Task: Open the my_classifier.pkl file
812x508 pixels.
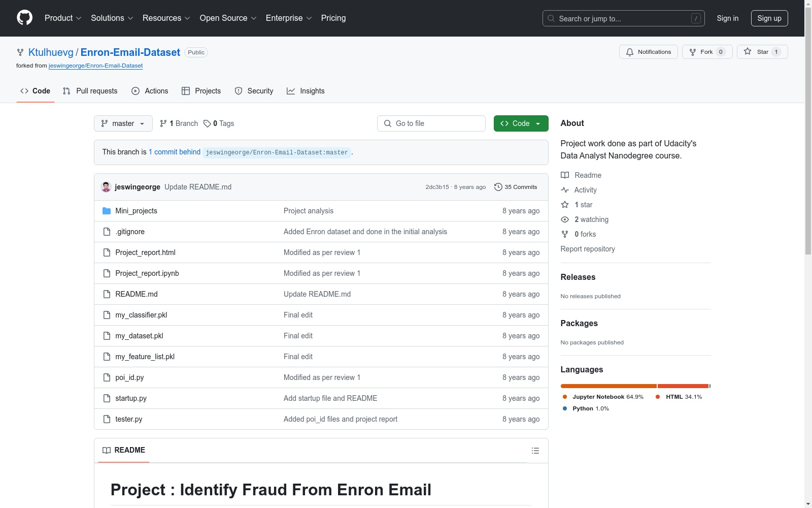Action: coord(141,315)
